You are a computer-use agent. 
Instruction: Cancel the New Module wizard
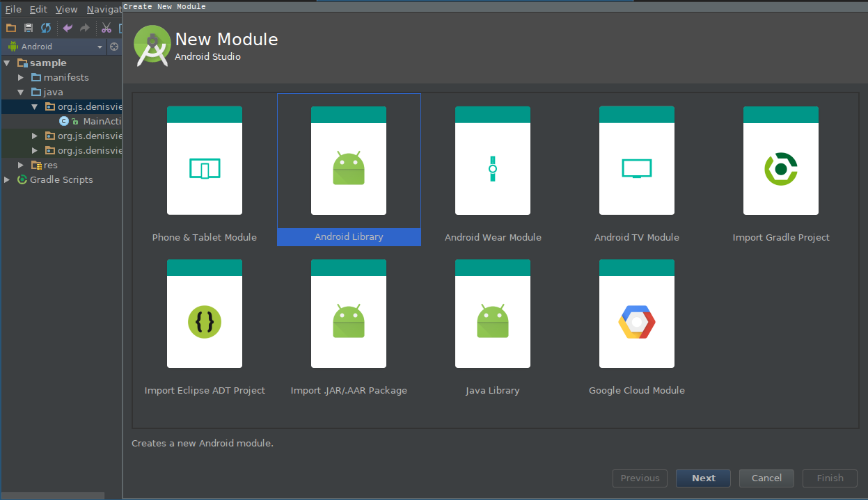(766, 478)
